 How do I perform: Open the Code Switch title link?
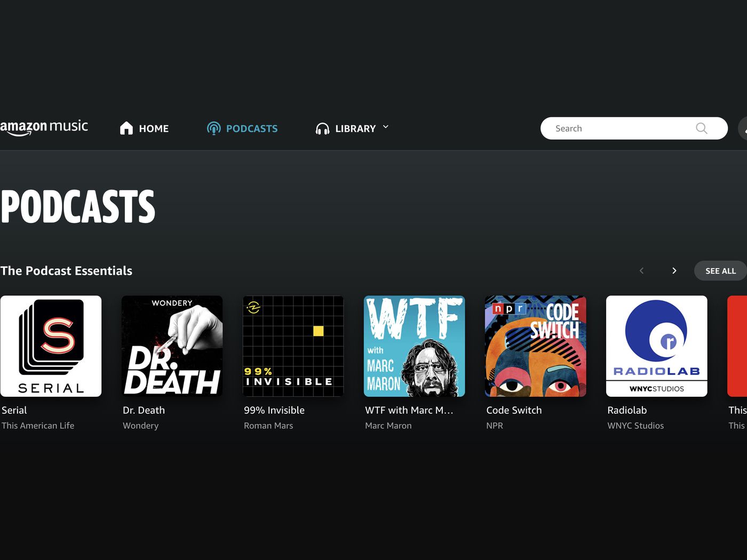tap(514, 410)
